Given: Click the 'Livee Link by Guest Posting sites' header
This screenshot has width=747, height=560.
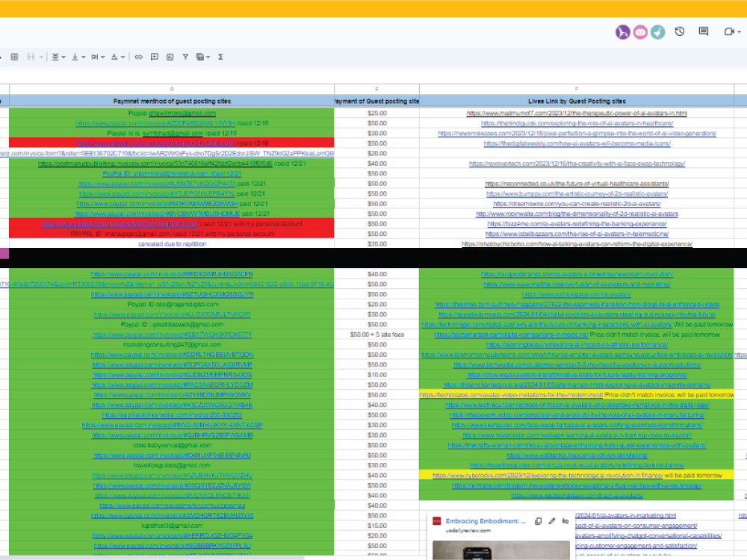Looking at the screenshot, I should (x=577, y=101).
